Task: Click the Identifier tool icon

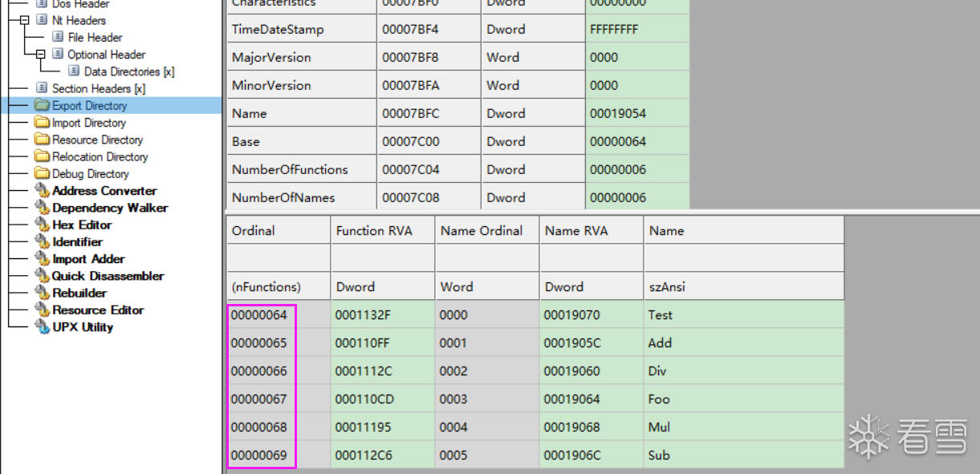Action: point(42,241)
